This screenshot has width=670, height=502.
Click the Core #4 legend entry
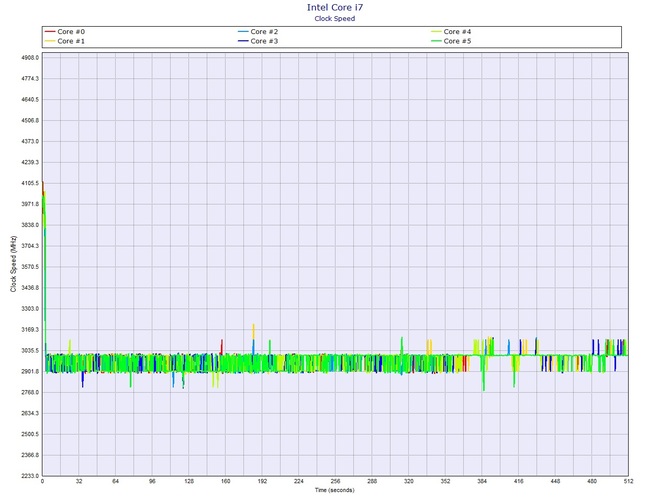point(451,32)
